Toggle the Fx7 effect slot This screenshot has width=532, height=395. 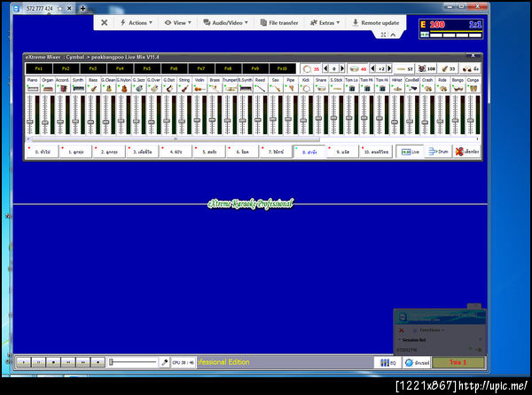201,68
